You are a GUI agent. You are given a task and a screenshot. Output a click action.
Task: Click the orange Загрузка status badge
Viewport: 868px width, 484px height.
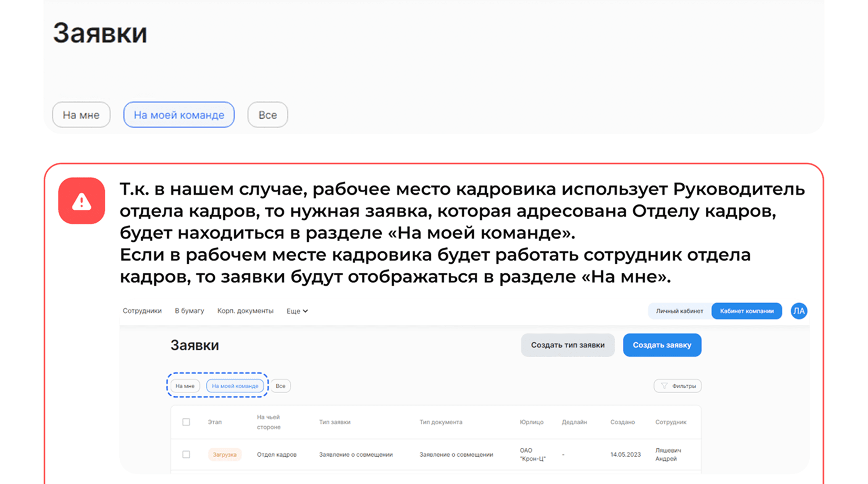tap(224, 455)
